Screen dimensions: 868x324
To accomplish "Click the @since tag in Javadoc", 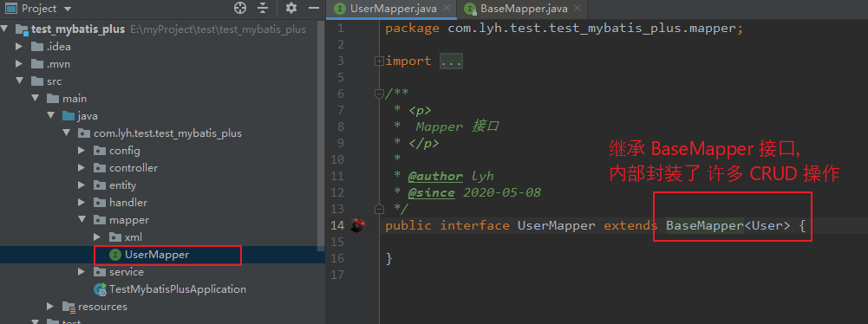I will pos(431,193).
